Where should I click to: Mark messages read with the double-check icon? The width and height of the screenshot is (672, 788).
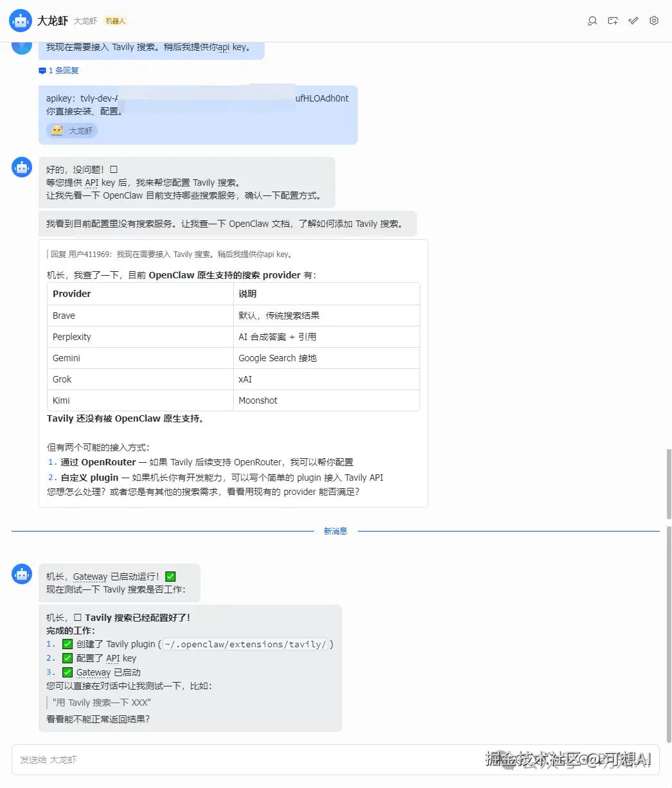pos(633,21)
